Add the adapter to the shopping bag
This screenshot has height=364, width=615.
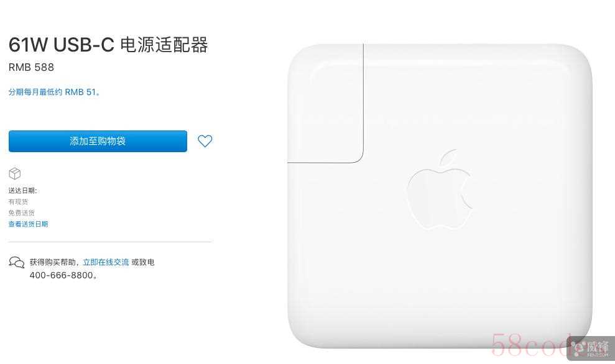point(98,141)
